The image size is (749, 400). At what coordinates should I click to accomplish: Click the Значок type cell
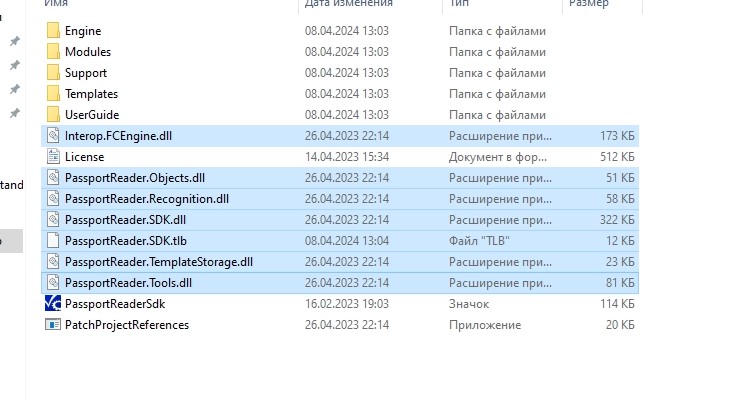coord(469,304)
